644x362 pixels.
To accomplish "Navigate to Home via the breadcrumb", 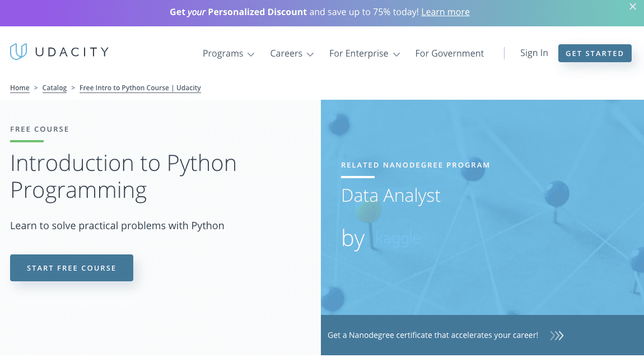I will click(x=19, y=87).
